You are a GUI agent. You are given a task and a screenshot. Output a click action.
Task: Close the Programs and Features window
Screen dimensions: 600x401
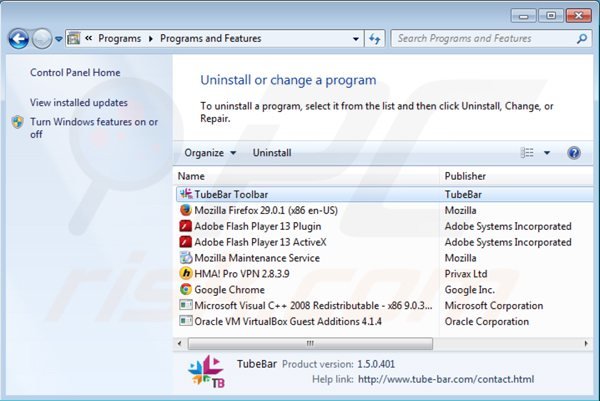click(579, 16)
